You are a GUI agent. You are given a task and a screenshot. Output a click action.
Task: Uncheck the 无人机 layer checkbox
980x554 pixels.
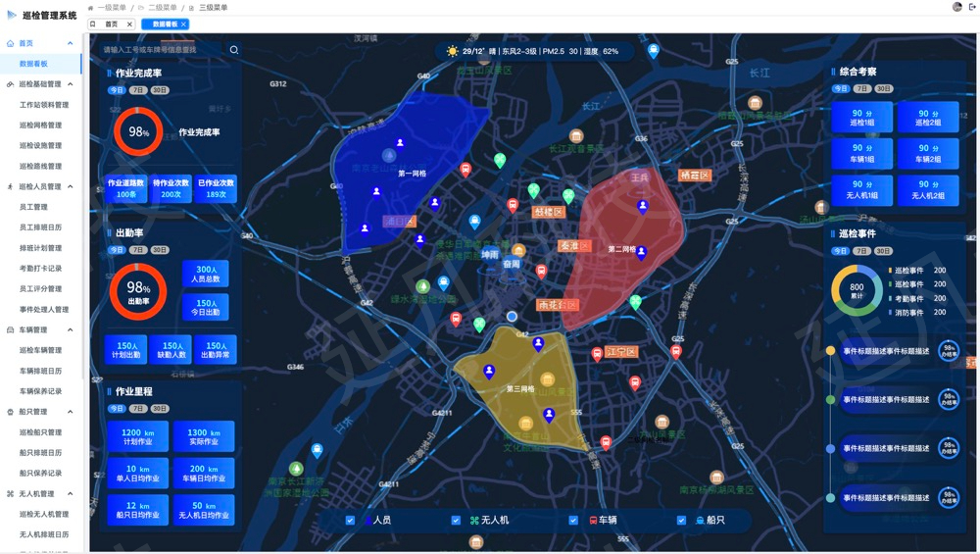[x=456, y=521]
